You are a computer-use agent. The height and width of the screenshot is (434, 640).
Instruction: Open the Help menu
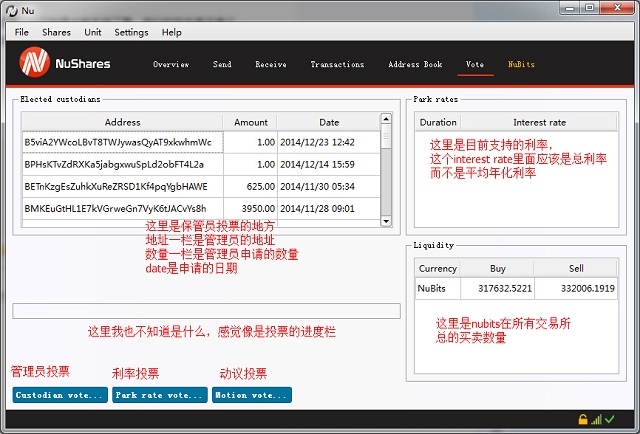[x=171, y=32]
